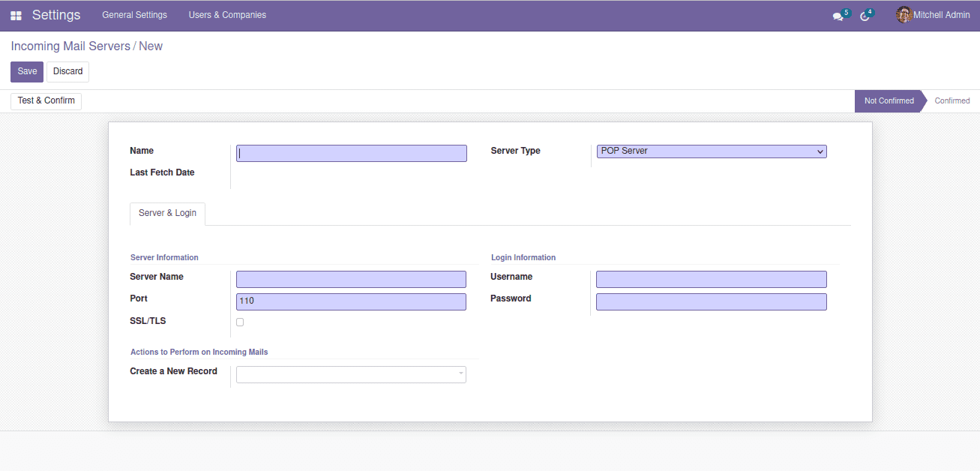Discard the new mail server record
The width and height of the screenshot is (980, 471).
click(67, 72)
